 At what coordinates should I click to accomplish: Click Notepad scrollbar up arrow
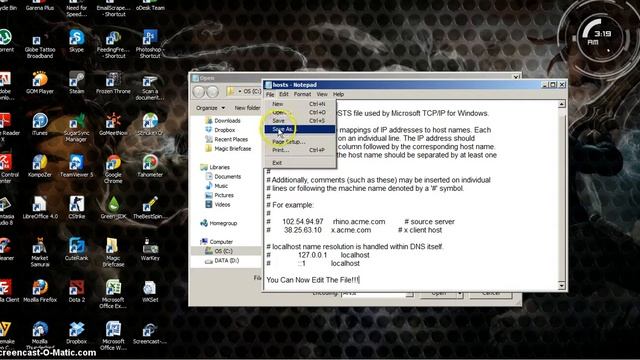click(x=562, y=104)
